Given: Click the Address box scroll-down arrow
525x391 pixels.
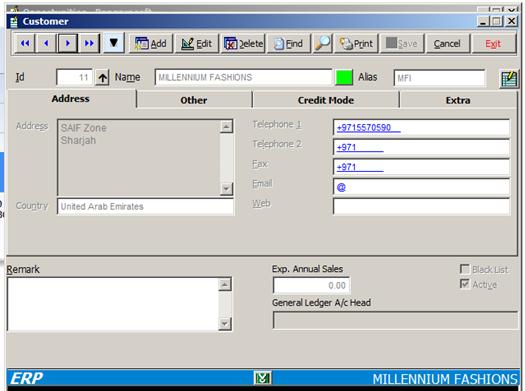Looking at the screenshot, I should tap(226, 189).
